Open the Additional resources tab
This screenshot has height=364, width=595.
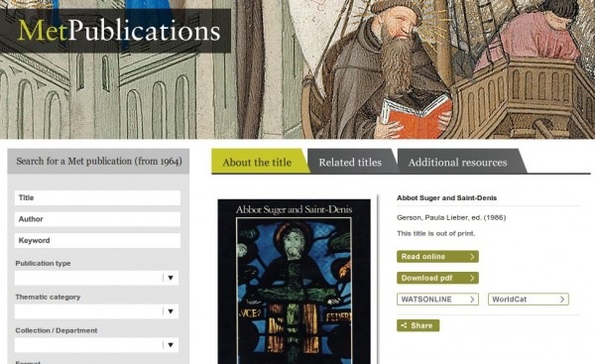(x=457, y=162)
